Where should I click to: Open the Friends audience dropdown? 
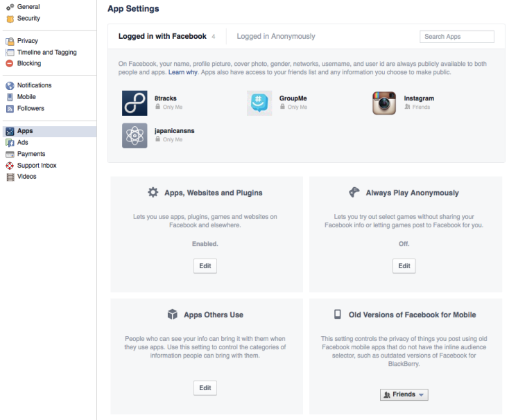coord(404,394)
